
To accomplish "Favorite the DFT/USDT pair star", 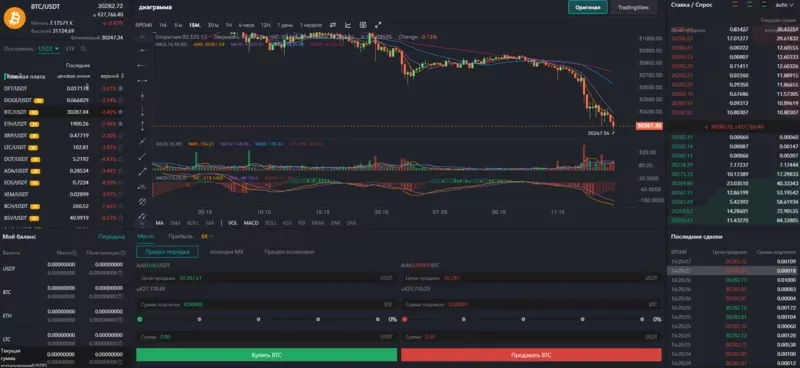I will pyautogui.click(x=121, y=88).
